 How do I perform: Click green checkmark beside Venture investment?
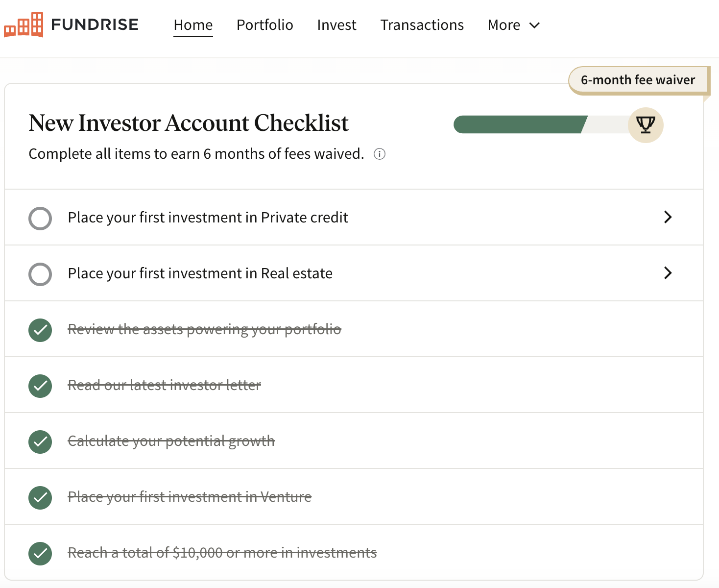(40, 497)
